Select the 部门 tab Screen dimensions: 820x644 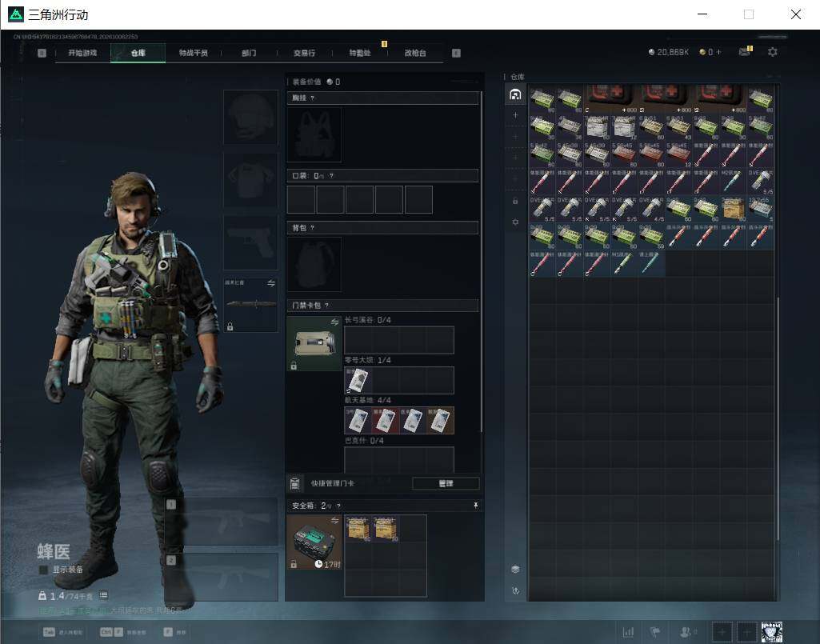(x=249, y=53)
